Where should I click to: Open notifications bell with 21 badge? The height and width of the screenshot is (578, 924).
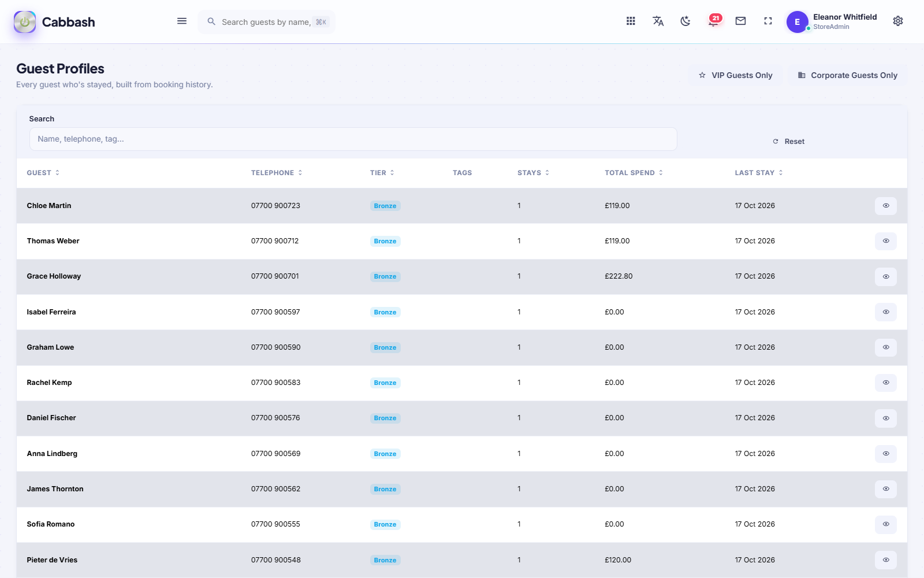coord(714,21)
